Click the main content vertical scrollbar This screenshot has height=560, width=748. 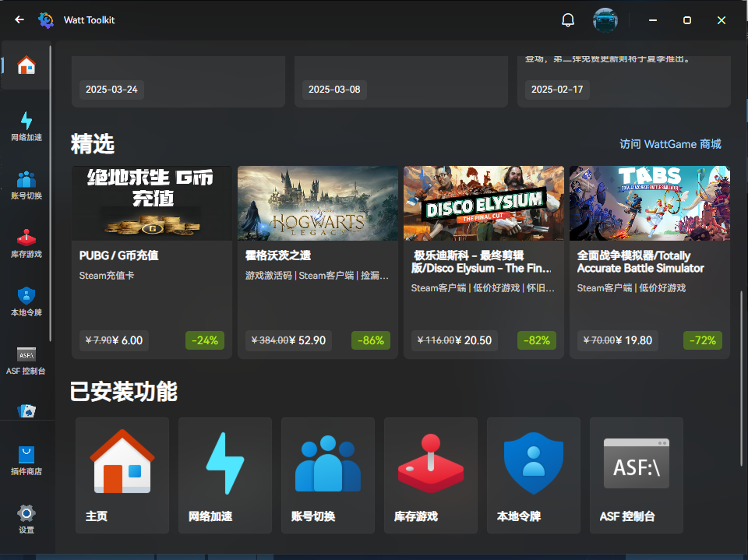[x=741, y=379]
